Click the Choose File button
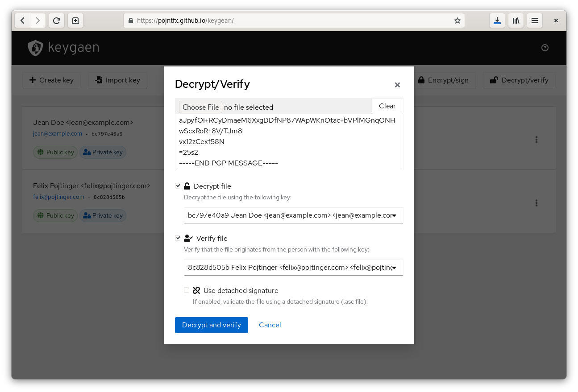Image resolution: width=578 pixels, height=392 pixels. pos(201,107)
